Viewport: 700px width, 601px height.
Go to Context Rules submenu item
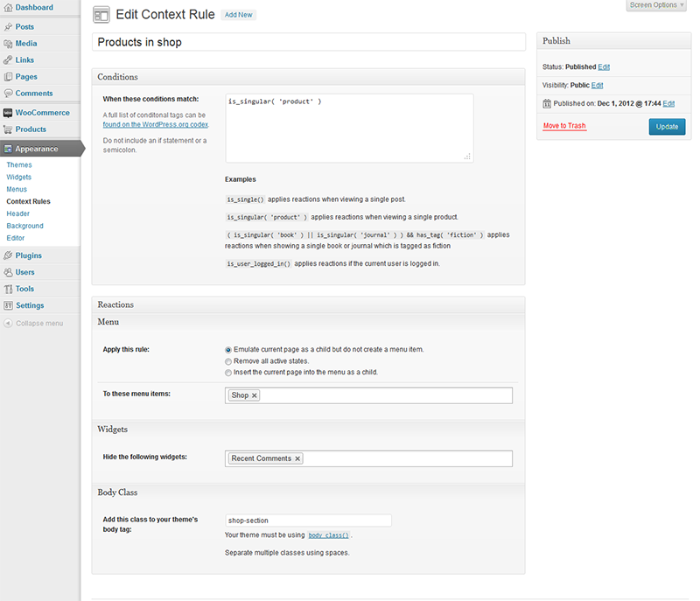point(28,202)
